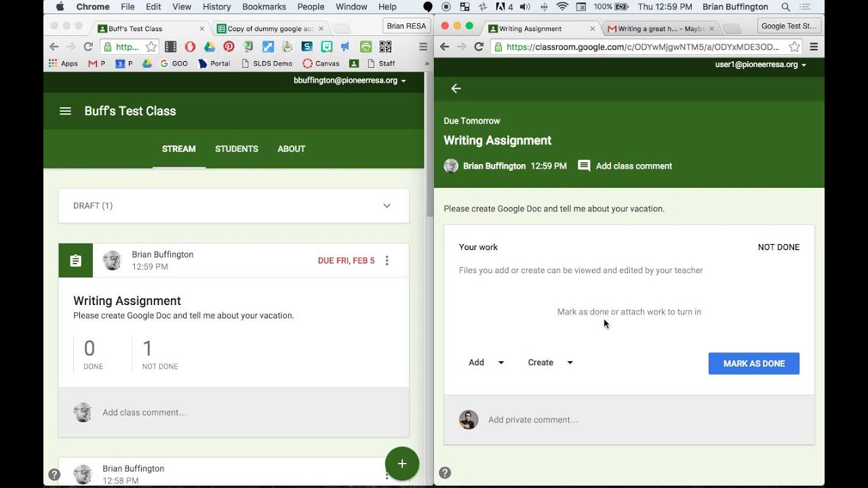Click the Wi-Fi icon in macOS menu bar
Screen dimensions: 868x488
(x=562, y=7)
